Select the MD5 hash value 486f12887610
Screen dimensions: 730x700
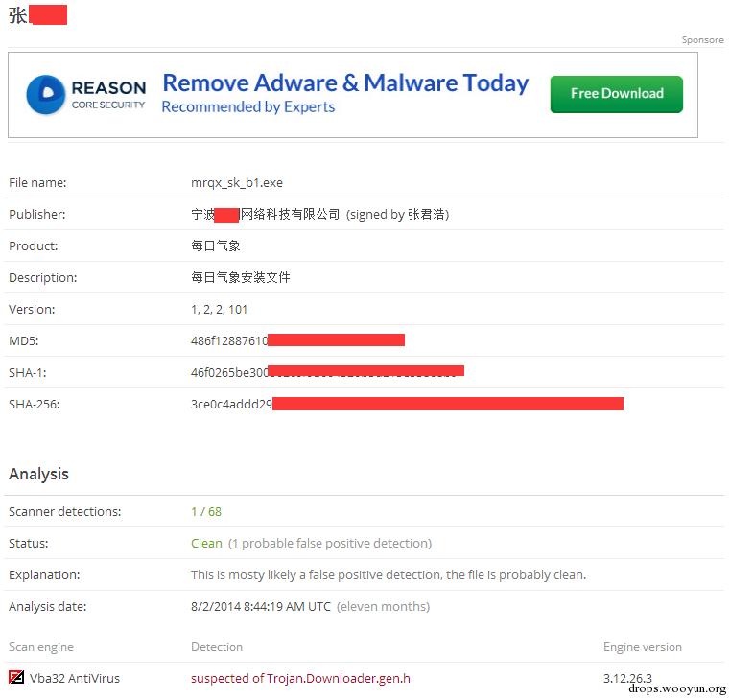coord(229,340)
